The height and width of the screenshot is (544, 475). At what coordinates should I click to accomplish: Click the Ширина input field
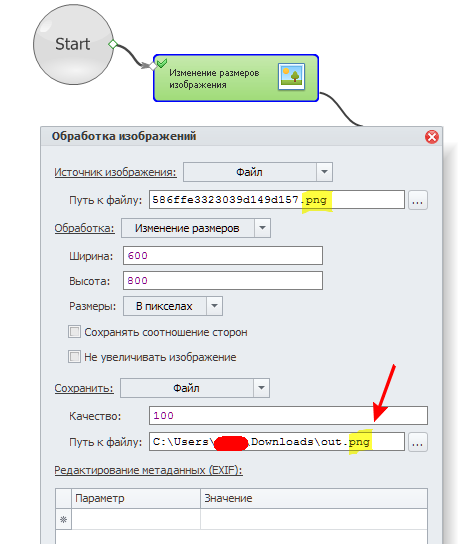(x=223, y=256)
